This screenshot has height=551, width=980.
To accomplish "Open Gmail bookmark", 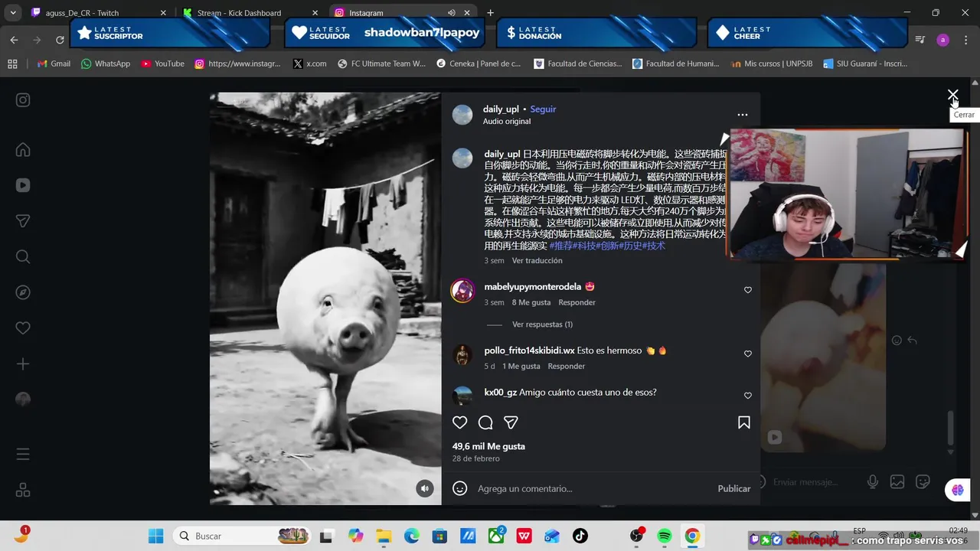I will 54,64.
